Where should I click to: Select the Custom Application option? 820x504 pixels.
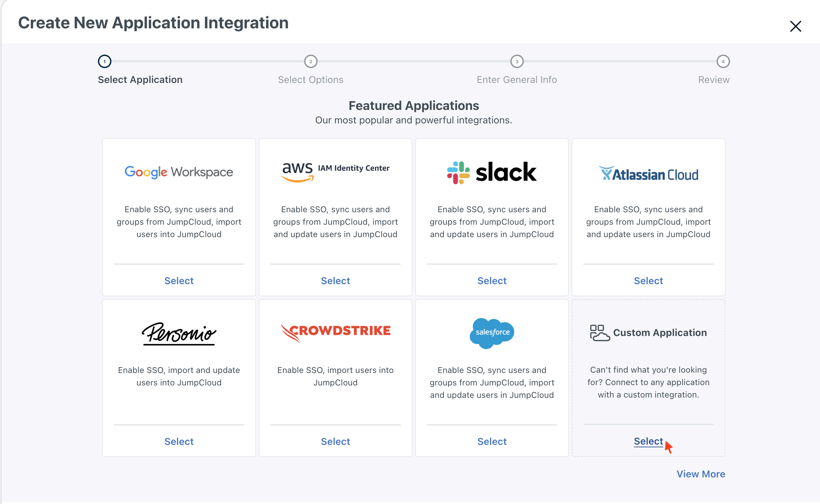point(648,441)
